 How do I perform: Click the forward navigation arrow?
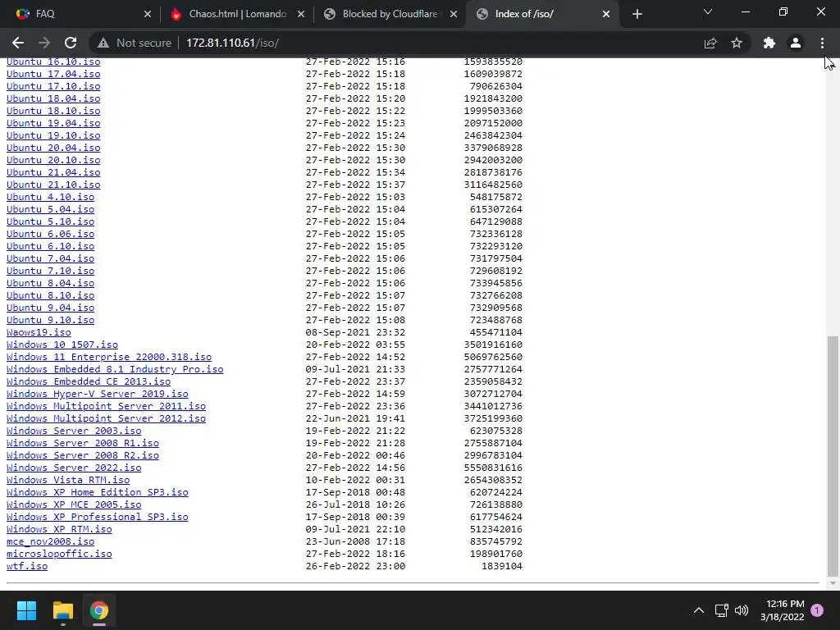pos(44,43)
